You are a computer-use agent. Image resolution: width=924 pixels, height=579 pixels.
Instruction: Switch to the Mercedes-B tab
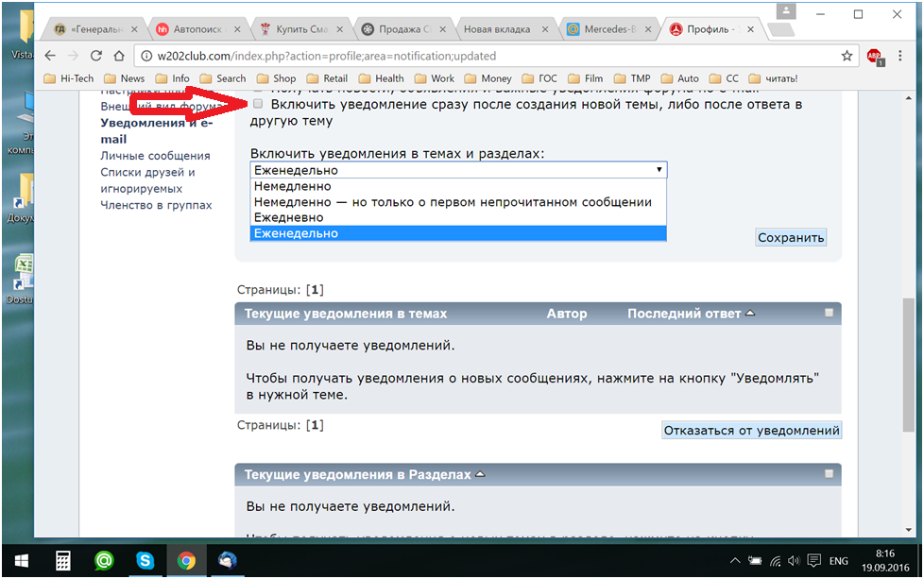point(608,29)
